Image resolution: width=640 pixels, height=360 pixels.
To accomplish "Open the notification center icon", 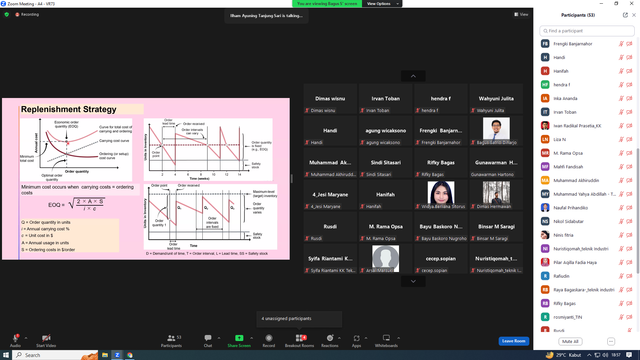I will click(x=629, y=355).
